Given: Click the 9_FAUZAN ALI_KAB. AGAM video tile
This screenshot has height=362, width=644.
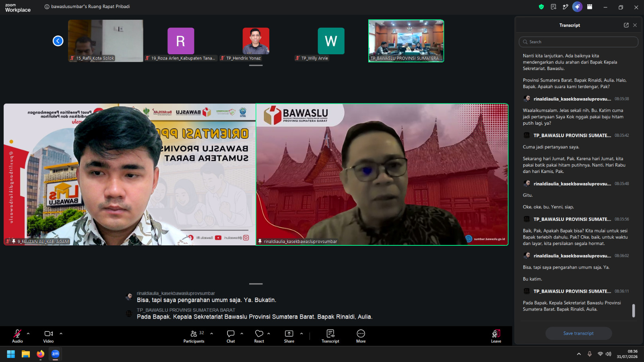Looking at the screenshot, I should pos(130,175).
